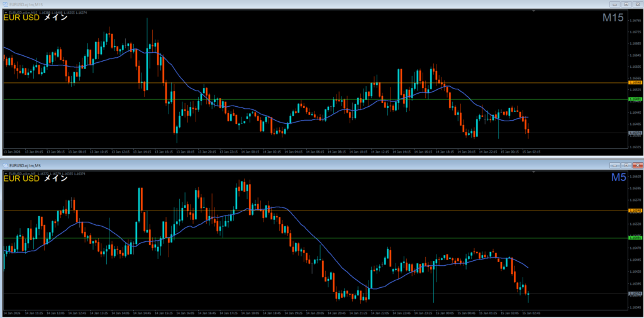The image size is (644, 318).
Task: Click the 1.16605 price axis value
Action: [635, 67]
